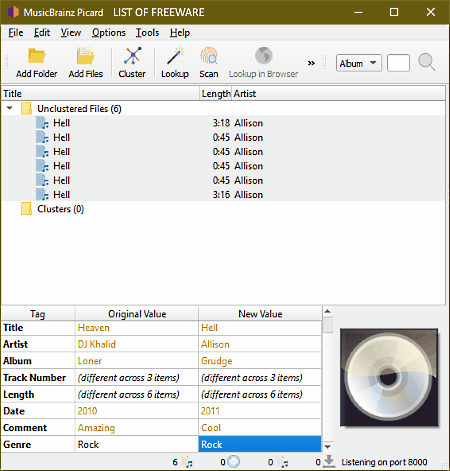Click the New Value column header
450x471 pixels.
click(260, 314)
